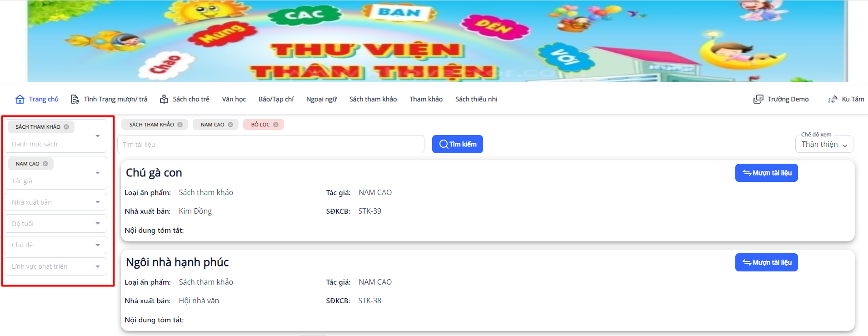Screen dimensions: 868x336
Task: Remove top SÁCH THAM KHẢO filter tag
Action: [180, 125]
